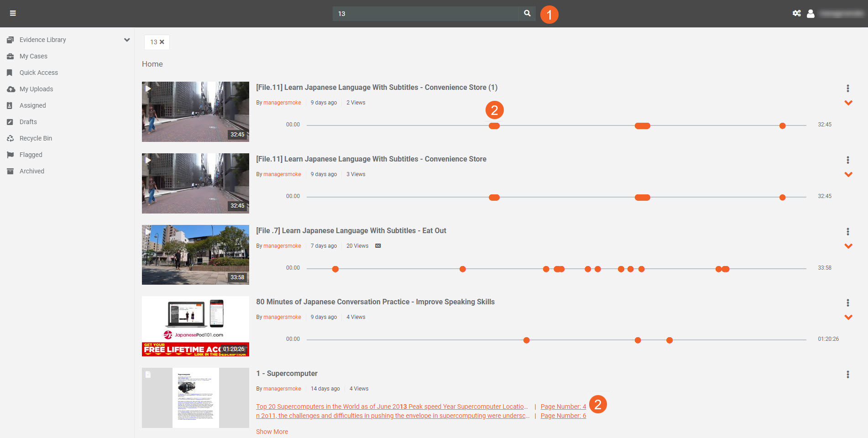Open the settings gears icon
The image size is (868, 438).
point(796,13)
